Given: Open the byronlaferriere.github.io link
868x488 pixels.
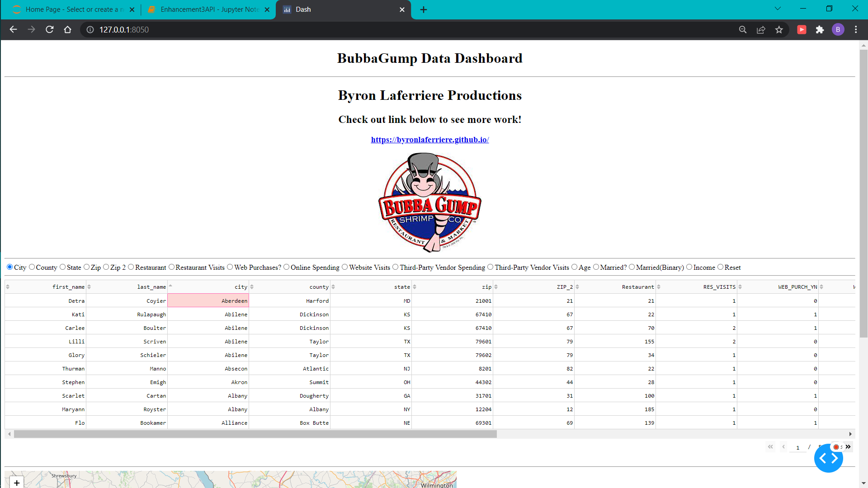Looking at the screenshot, I should (430, 140).
